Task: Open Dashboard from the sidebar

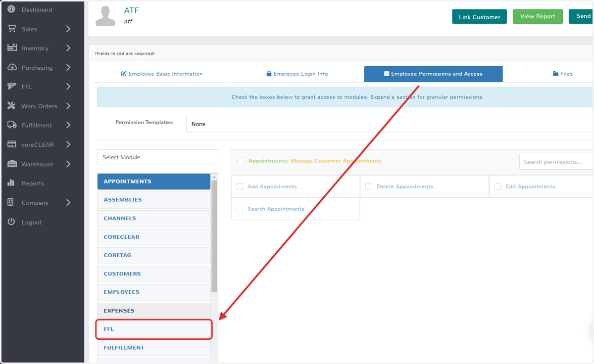Action: (37, 10)
